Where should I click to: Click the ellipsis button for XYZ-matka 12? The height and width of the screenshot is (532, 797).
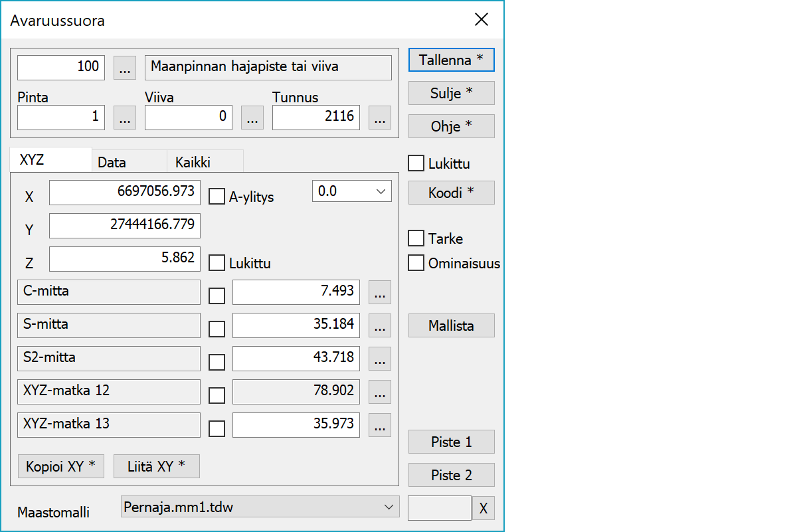(x=379, y=392)
